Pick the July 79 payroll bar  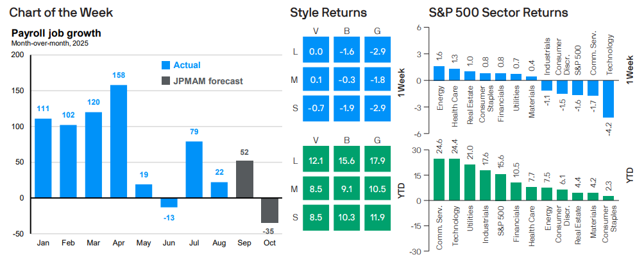[195, 170]
